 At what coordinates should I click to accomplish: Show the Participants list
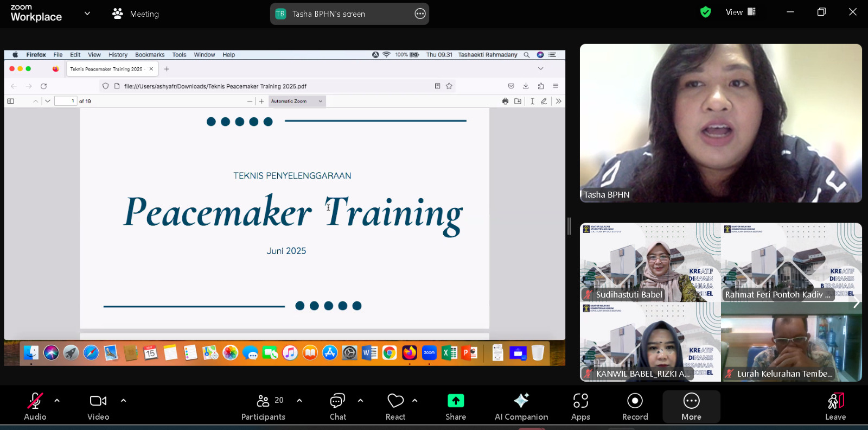pos(263,406)
